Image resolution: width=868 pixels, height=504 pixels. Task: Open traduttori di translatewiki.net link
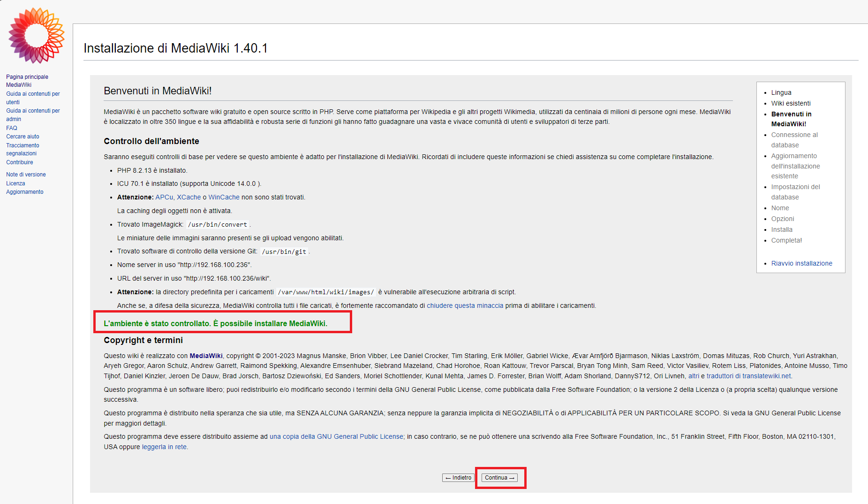click(748, 376)
